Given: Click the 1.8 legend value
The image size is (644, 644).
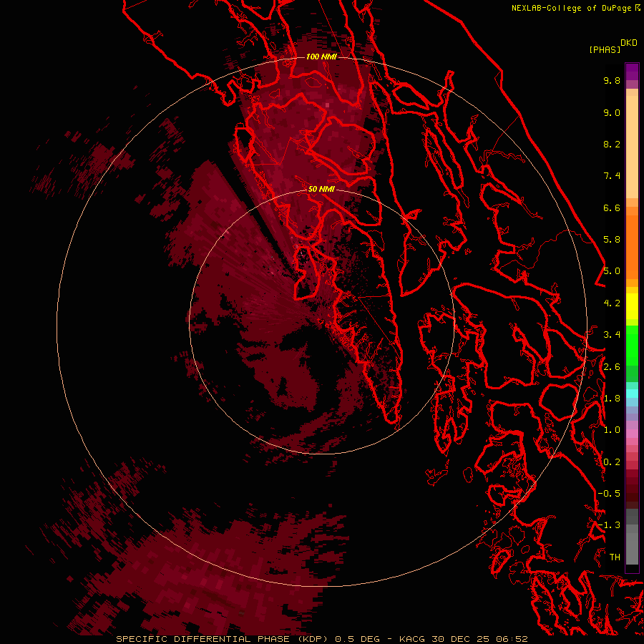Looking at the screenshot, I should pos(612,399).
